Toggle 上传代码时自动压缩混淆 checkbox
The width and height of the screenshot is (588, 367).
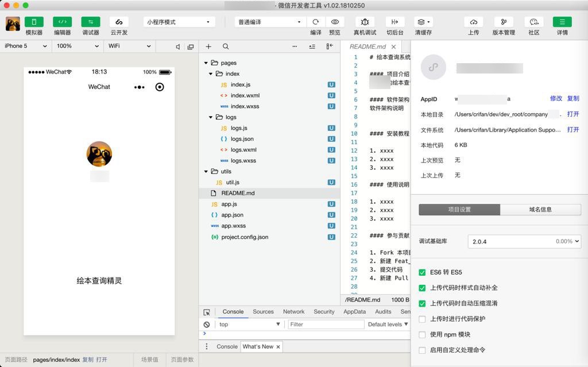click(422, 304)
